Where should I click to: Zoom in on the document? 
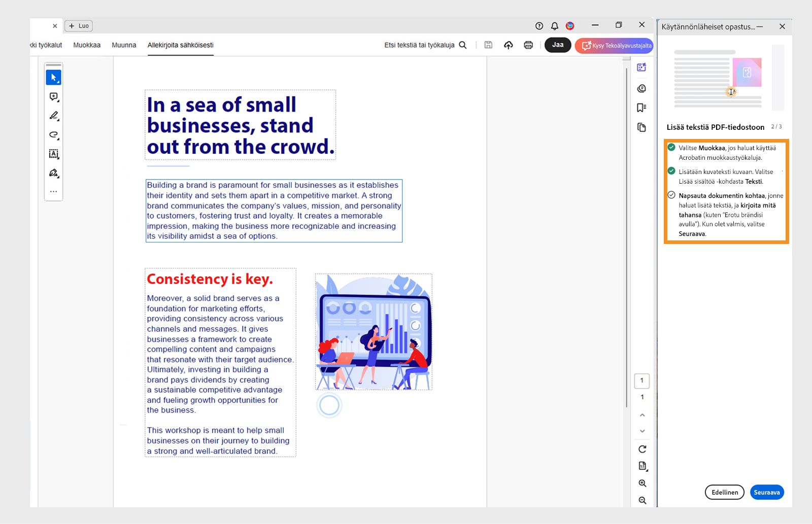pos(642,483)
